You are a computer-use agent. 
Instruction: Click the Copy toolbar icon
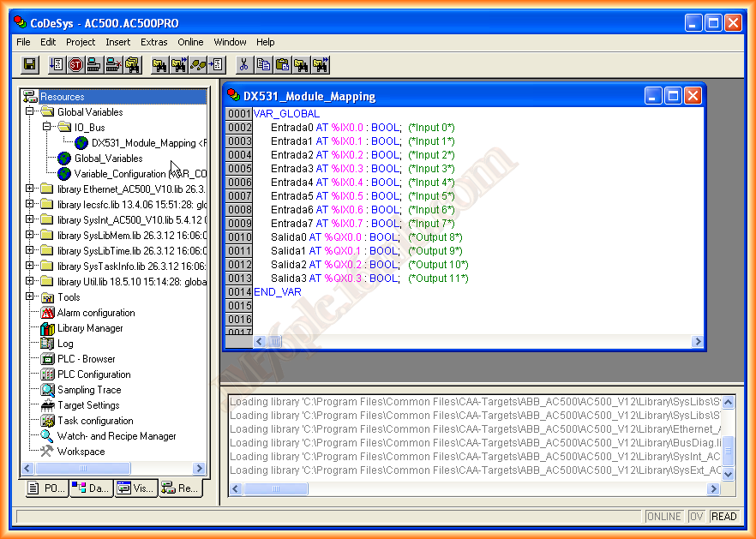pyautogui.click(x=263, y=64)
